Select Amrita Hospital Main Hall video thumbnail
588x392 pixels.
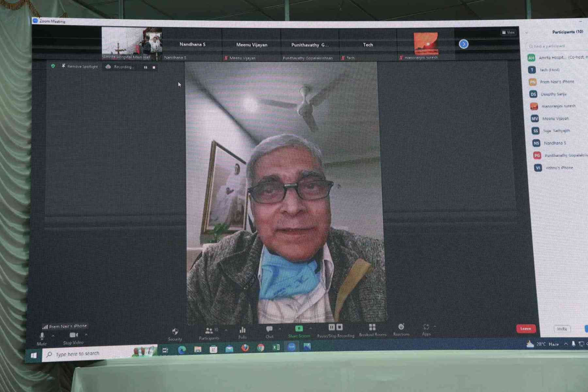(x=132, y=43)
